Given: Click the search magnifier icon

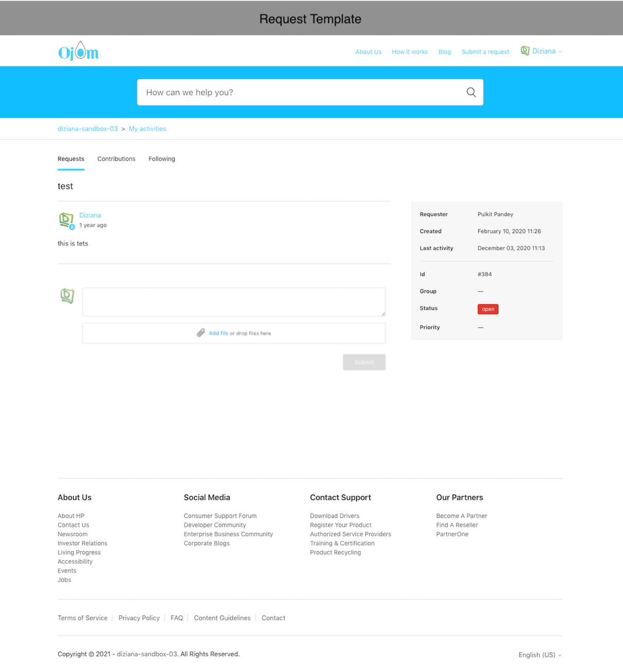Looking at the screenshot, I should (x=471, y=92).
